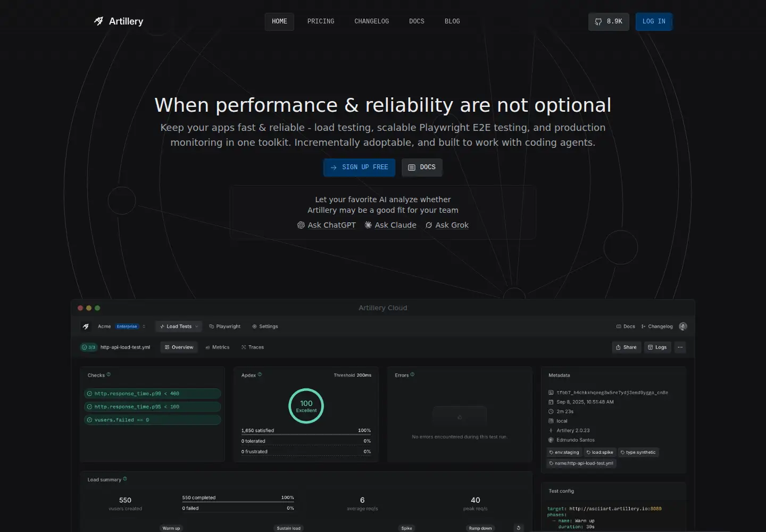Follow the Ask Grok link
The height and width of the screenshot is (532, 766).
447,225
